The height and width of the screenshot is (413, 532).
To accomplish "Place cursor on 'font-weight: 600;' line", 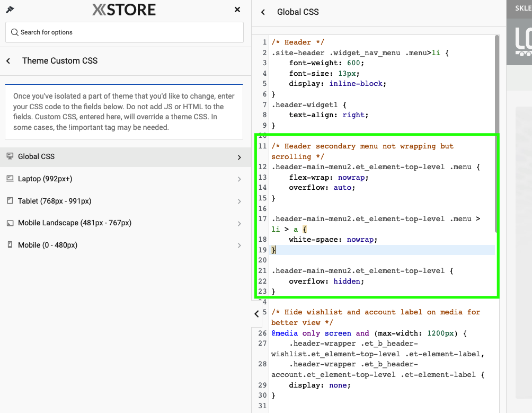I will (326, 63).
